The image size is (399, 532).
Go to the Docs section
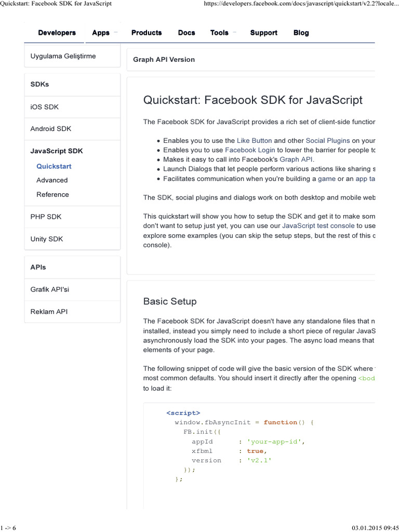click(187, 33)
